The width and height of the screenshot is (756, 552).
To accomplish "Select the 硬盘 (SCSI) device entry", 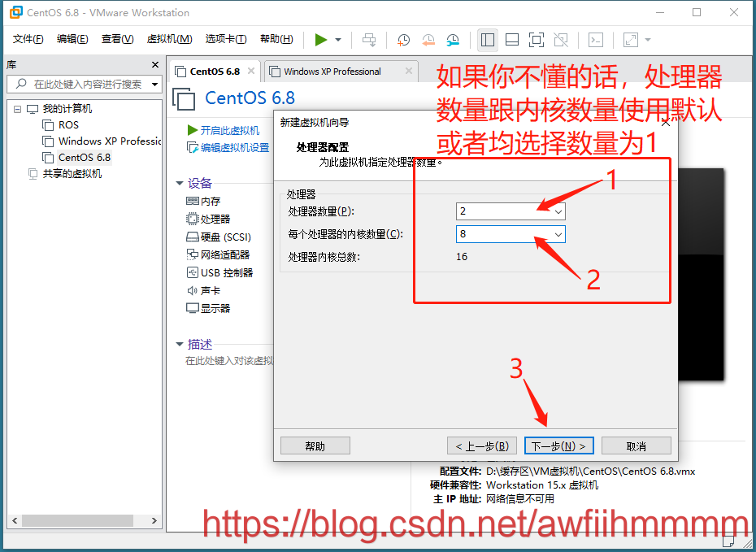I will (x=219, y=237).
